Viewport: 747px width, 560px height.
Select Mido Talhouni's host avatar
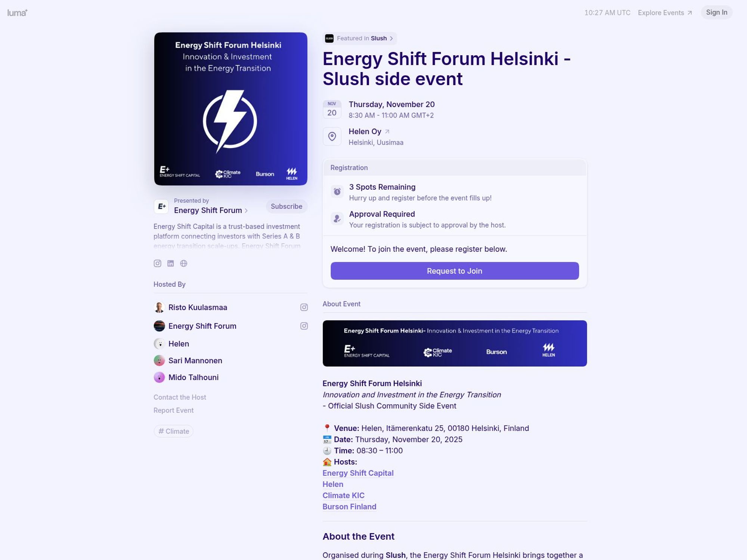coord(159,377)
